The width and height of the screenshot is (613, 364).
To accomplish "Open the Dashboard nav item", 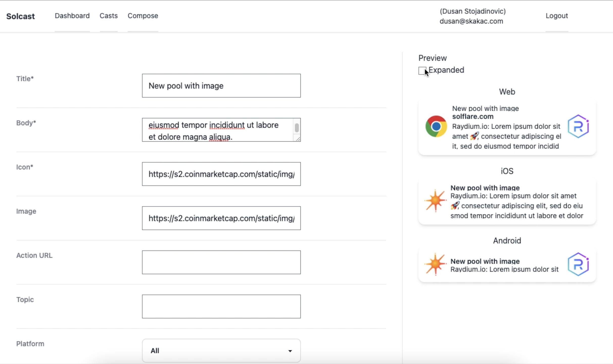I will pos(72,16).
